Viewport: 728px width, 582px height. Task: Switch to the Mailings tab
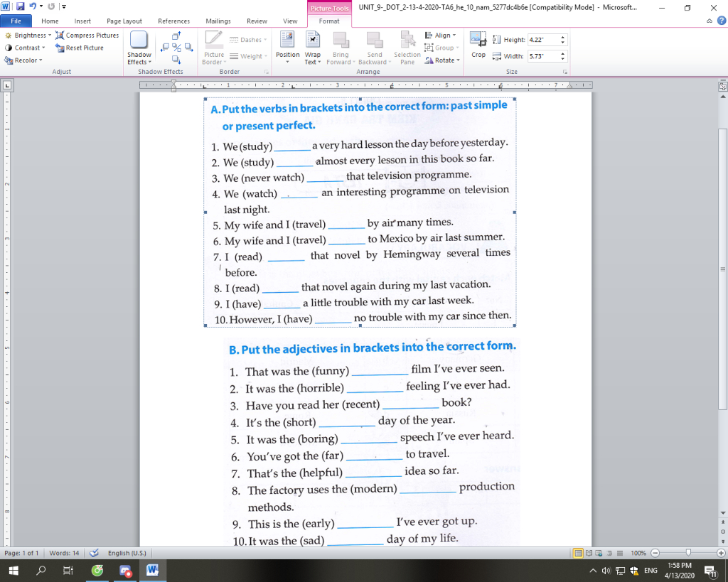coord(218,21)
